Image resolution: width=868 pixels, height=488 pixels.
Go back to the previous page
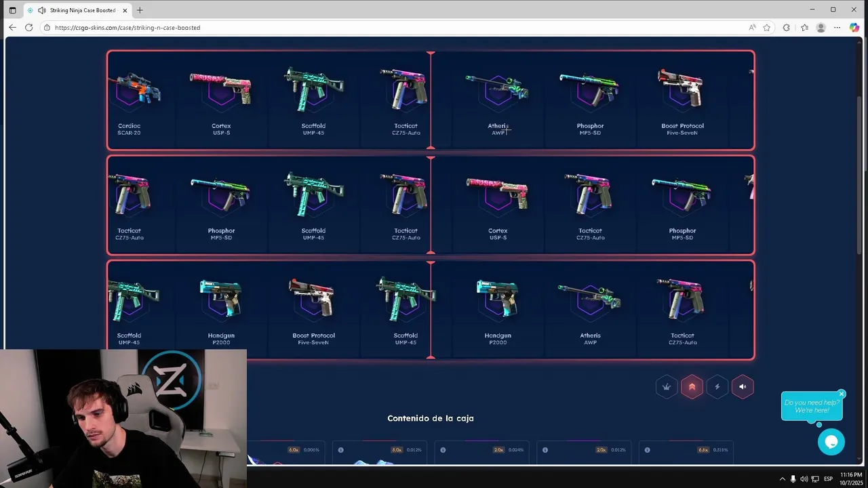tap(12, 28)
